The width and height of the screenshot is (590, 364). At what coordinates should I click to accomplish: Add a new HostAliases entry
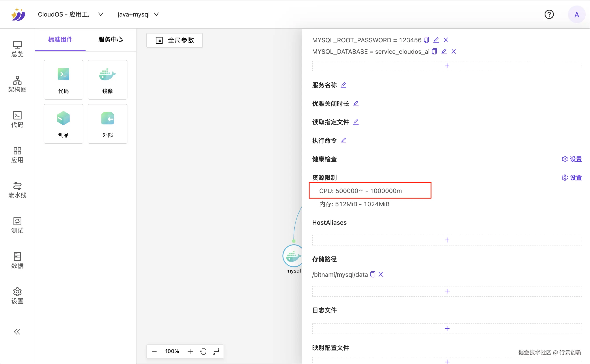[x=447, y=240]
